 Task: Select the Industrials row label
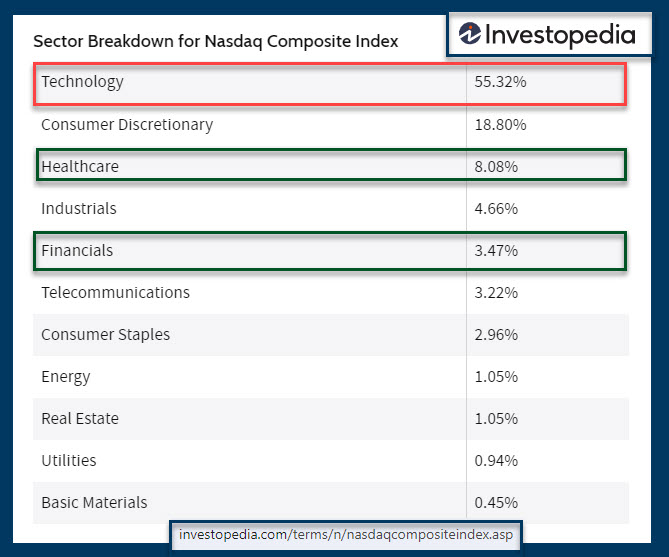[x=79, y=209]
